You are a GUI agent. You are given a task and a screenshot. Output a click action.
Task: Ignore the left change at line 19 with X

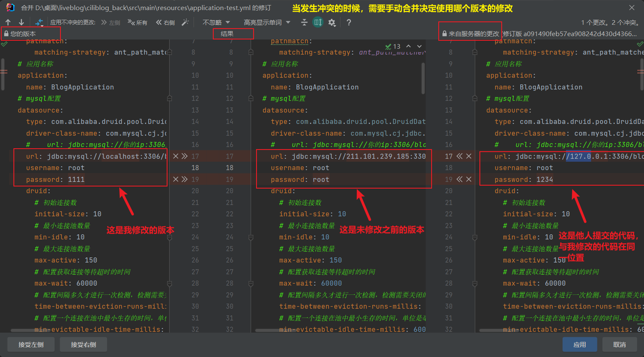[x=175, y=179]
